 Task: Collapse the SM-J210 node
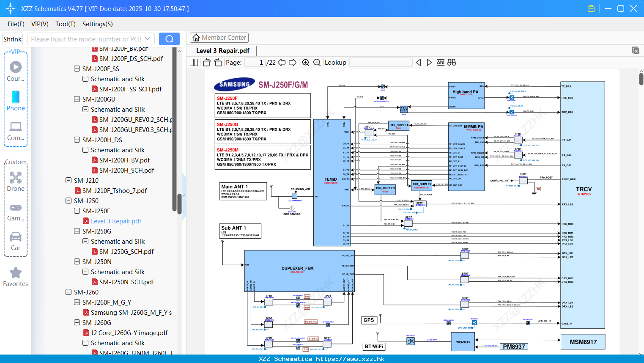pos(69,180)
